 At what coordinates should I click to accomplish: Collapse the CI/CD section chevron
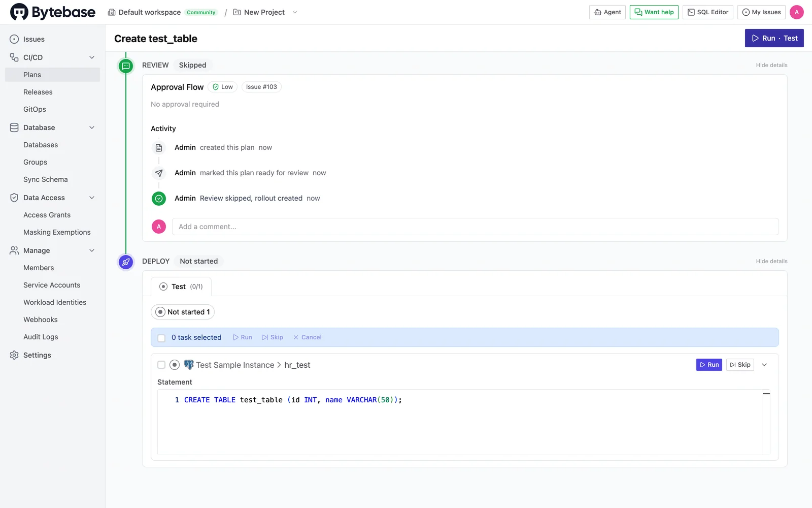point(92,57)
